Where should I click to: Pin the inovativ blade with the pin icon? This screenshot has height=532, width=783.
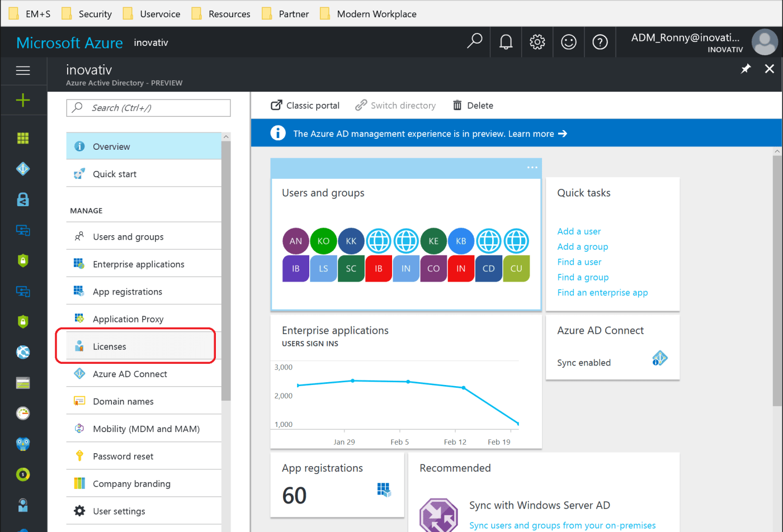click(746, 69)
